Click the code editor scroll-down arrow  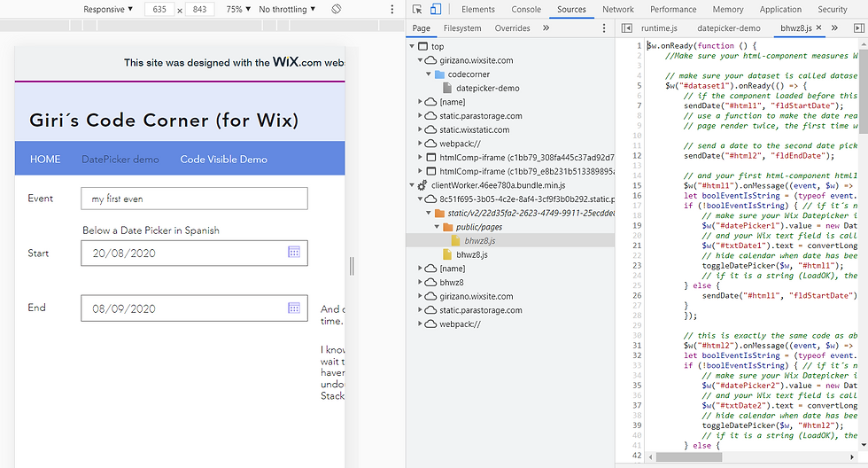click(864, 445)
